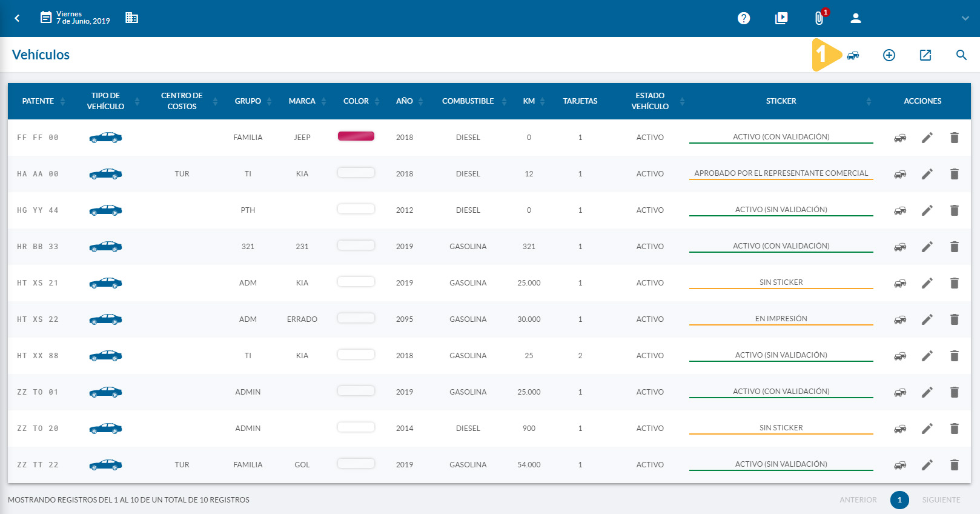Select patente ZZ TO 01 cell
This screenshot has width=980, height=514.
[38, 392]
